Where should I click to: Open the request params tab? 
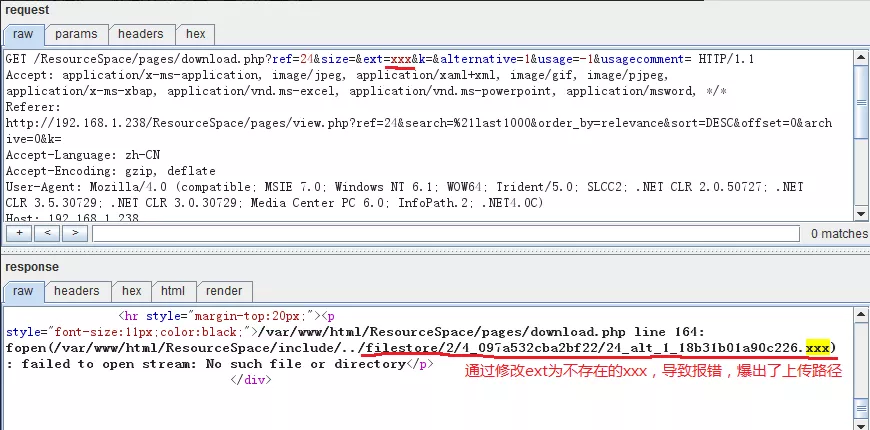pos(76,34)
